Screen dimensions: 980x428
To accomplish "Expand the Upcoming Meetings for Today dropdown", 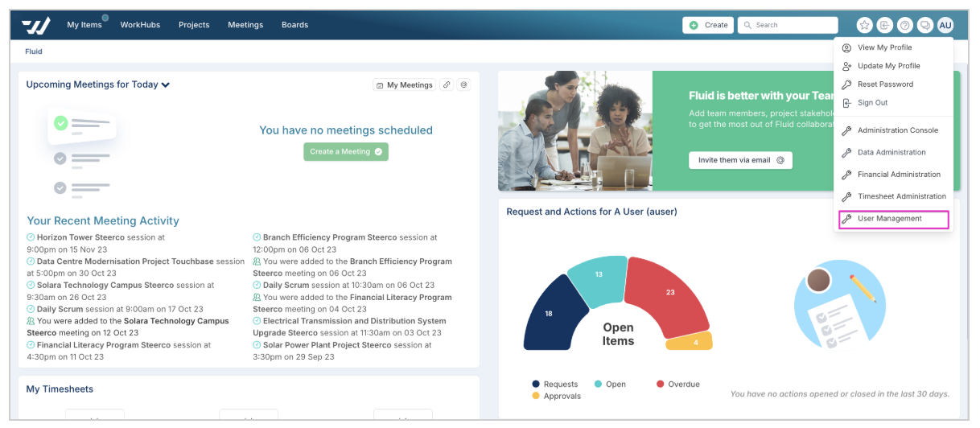I will tap(165, 84).
